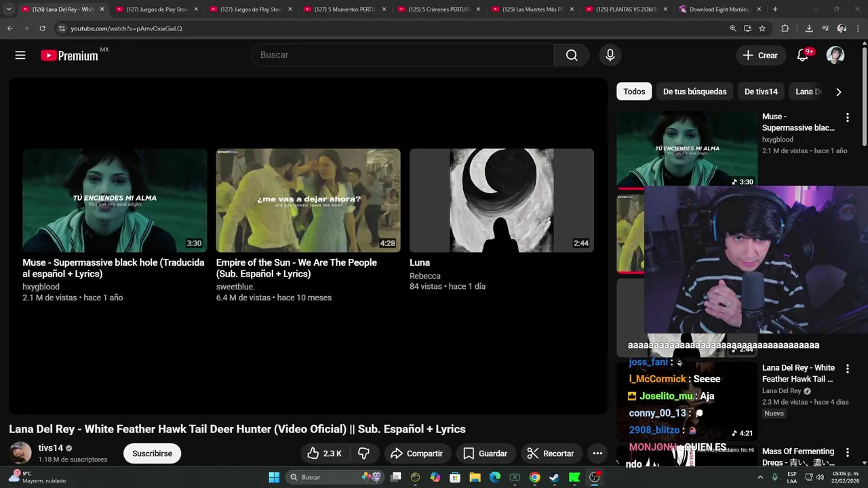Reload the current page

[42, 28]
